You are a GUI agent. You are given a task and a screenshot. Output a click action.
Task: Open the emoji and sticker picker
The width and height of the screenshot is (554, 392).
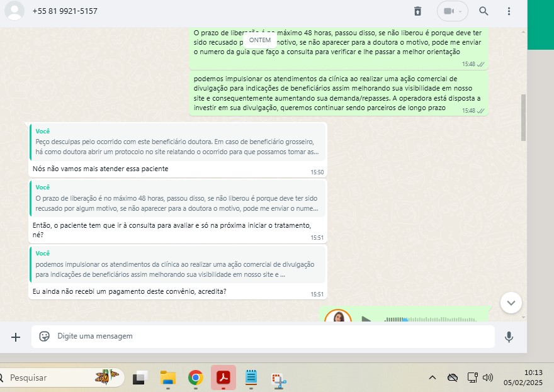tap(45, 337)
